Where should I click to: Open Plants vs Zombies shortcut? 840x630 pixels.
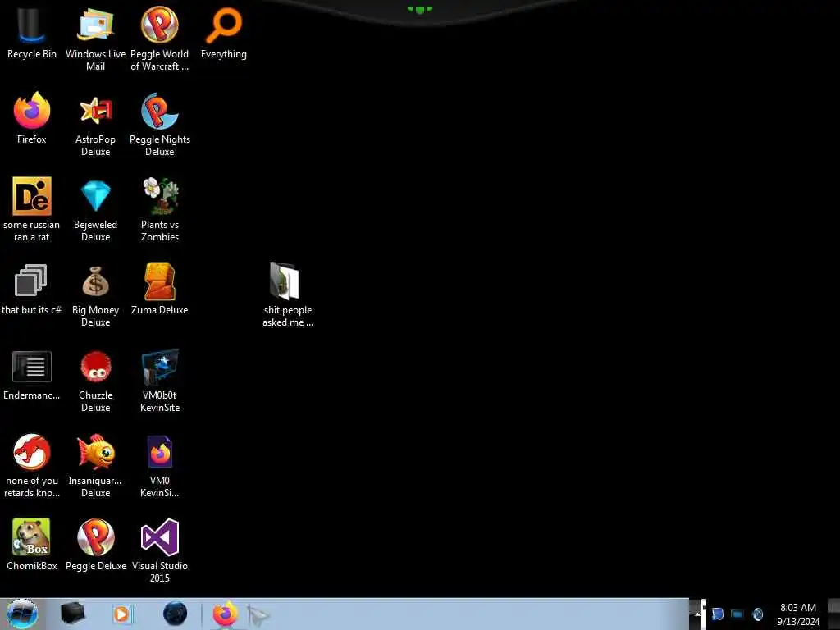coord(160,209)
